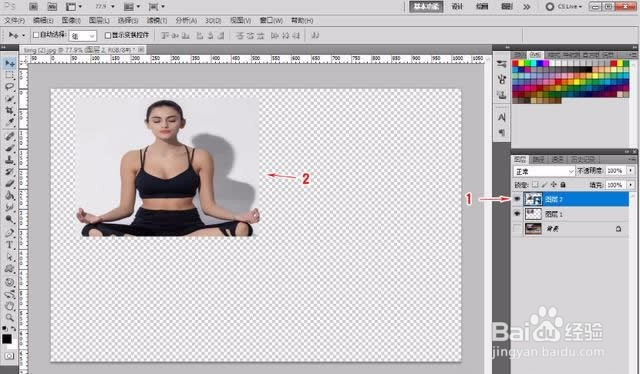Open the 文件(F) menu
640x374 pixels.
(x=14, y=20)
